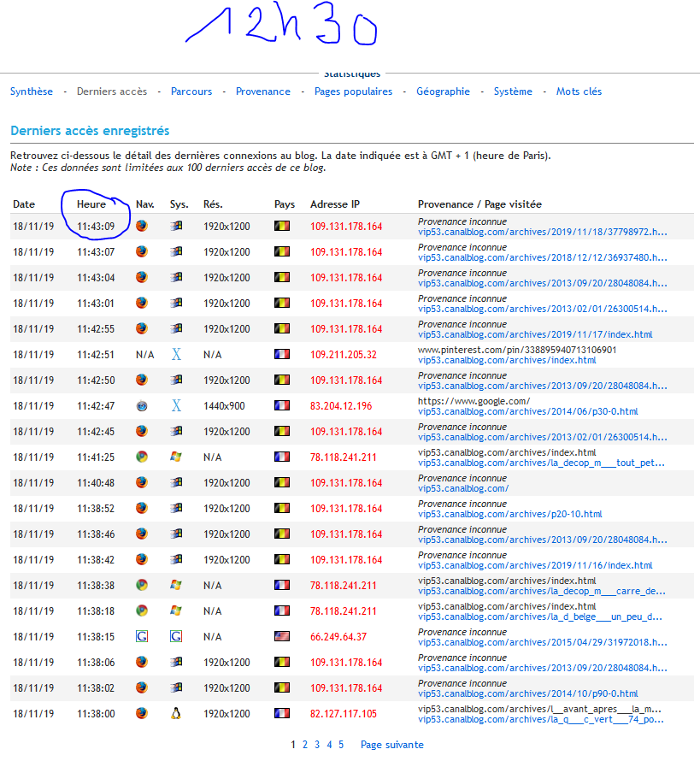The width and height of the screenshot is (700, 761).
Task: Click the Belgian flag in the 11:38:02 row
Action: tap(282, 687)
